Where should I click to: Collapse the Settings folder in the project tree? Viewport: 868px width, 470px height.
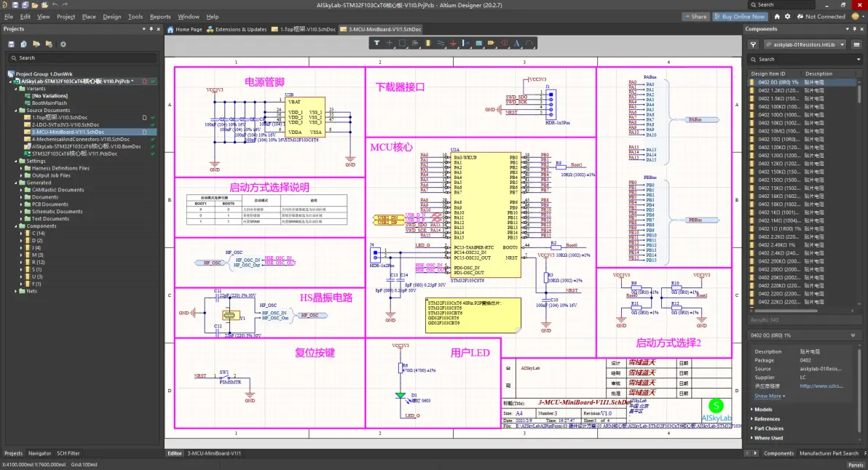[16, 161]
